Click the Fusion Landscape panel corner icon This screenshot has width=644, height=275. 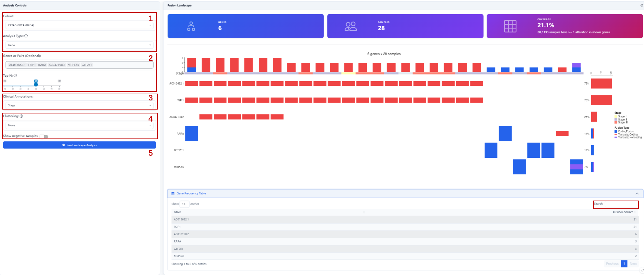[642, 6]
